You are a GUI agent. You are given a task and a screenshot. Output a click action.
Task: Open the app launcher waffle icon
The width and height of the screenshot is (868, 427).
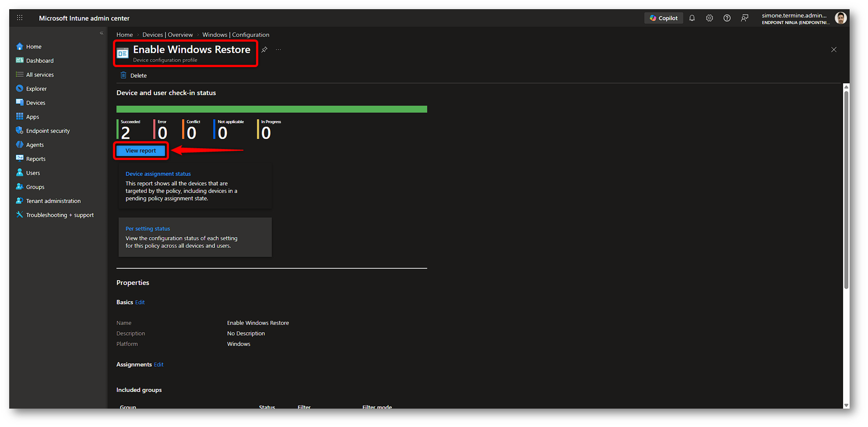click(x=20, y=18)
